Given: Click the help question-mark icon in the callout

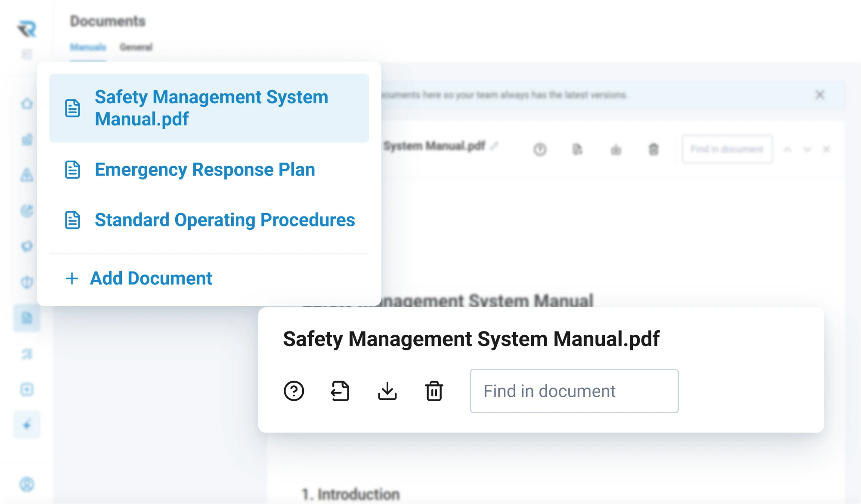Looking at the screenshot, I should point(294,391).
